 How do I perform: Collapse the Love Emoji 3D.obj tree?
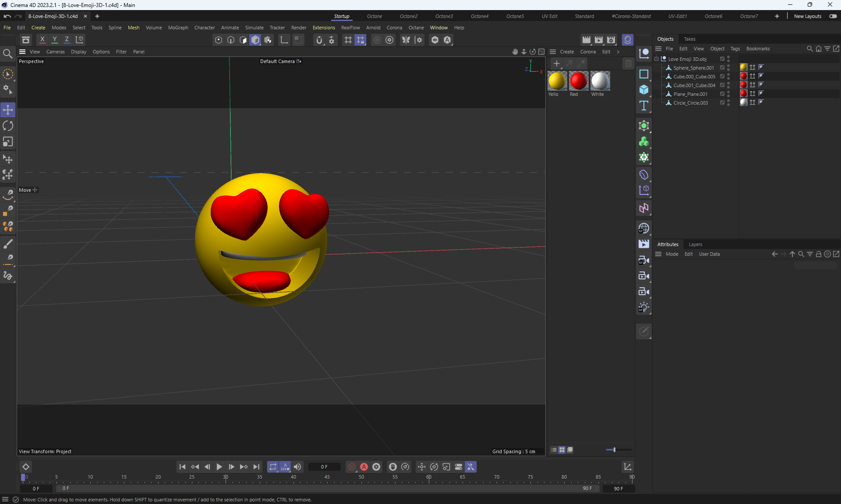657,59
